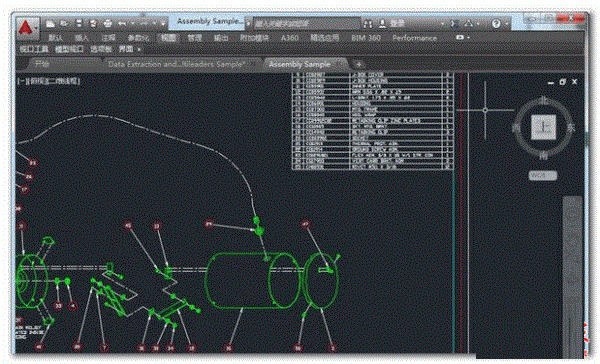The width and height of the screenshot is (600, 364).
Task: Open the A360 ribbon tab
Action: (290, 38)
